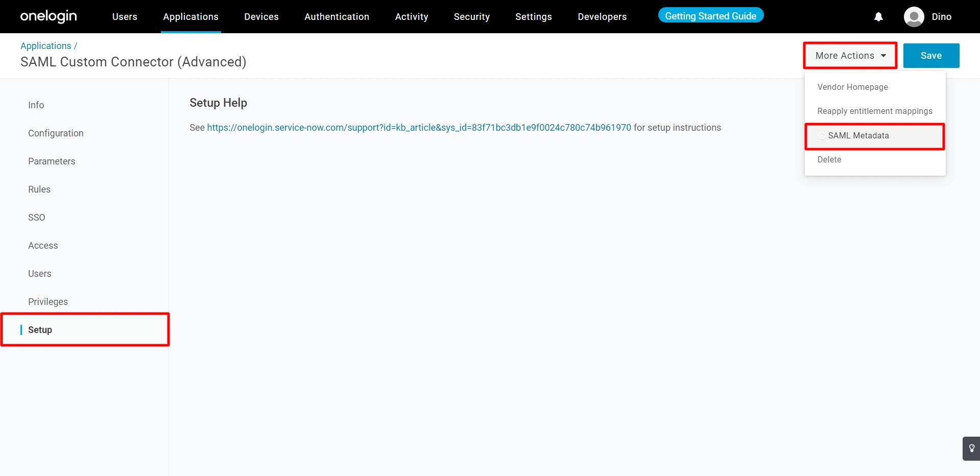Open the ServiceNow setup instructions link
Image resolution: width=980 pixels, height=476 pixels.
(419, 128)
